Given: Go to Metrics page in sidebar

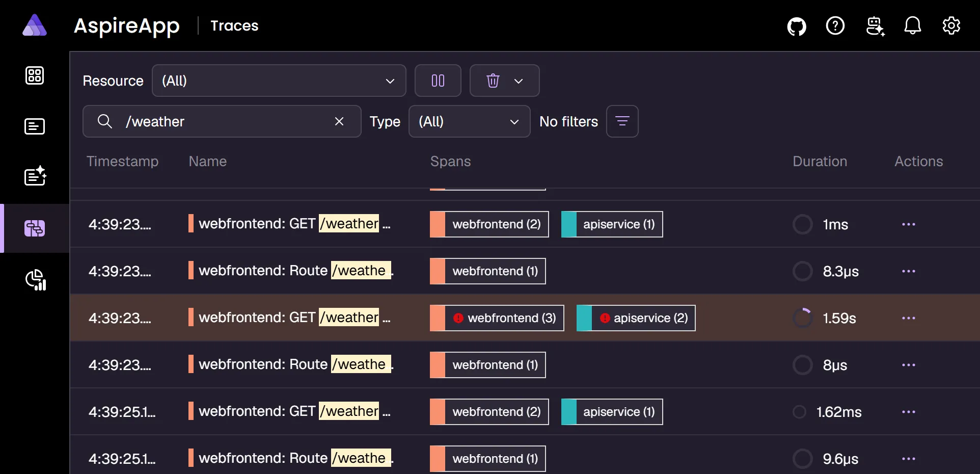Looking at the screenshot, I should click(x=36, y=280).
